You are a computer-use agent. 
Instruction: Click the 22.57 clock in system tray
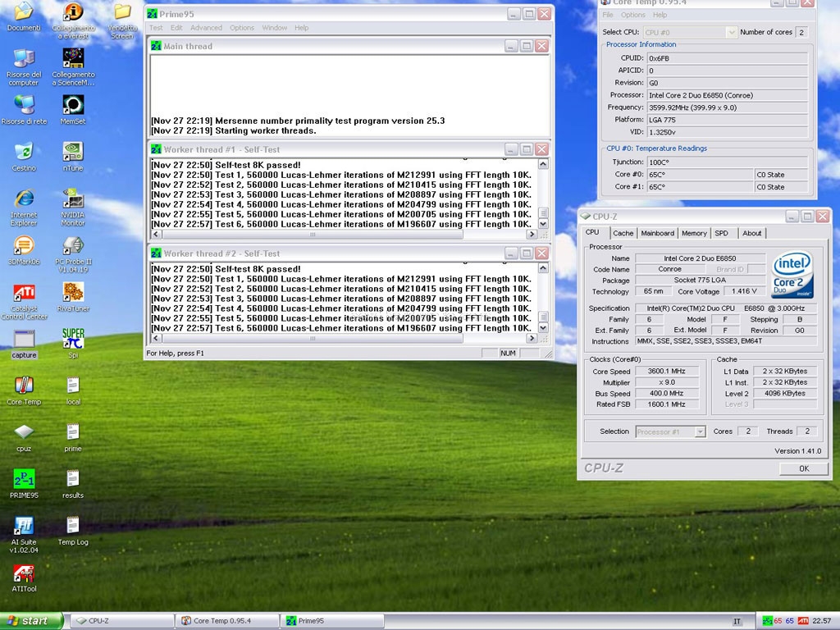tap(821, 621)
